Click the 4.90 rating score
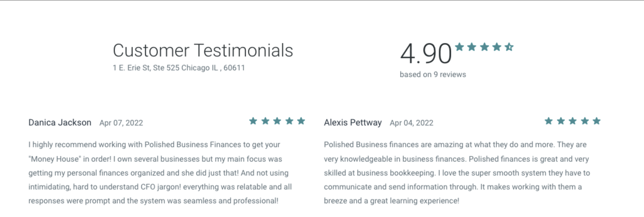The image size is (644, 217). (426, 53)
